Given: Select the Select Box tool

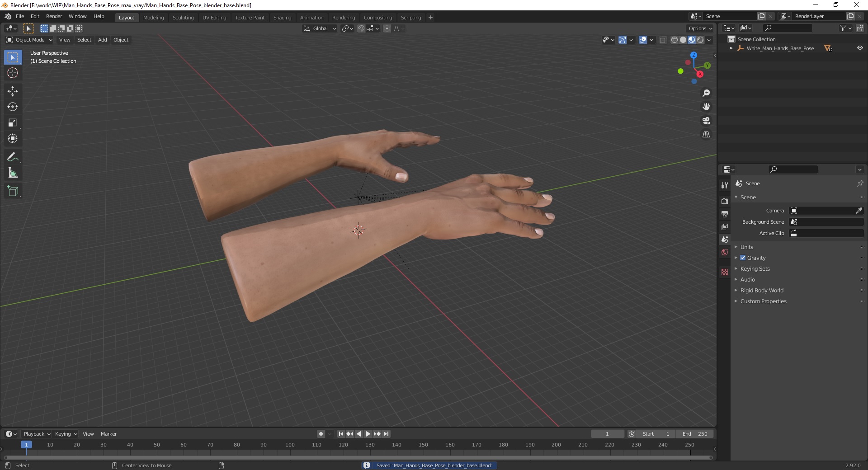Looking at the screenshot, I should pyautogui.click(x=13, y=57).
